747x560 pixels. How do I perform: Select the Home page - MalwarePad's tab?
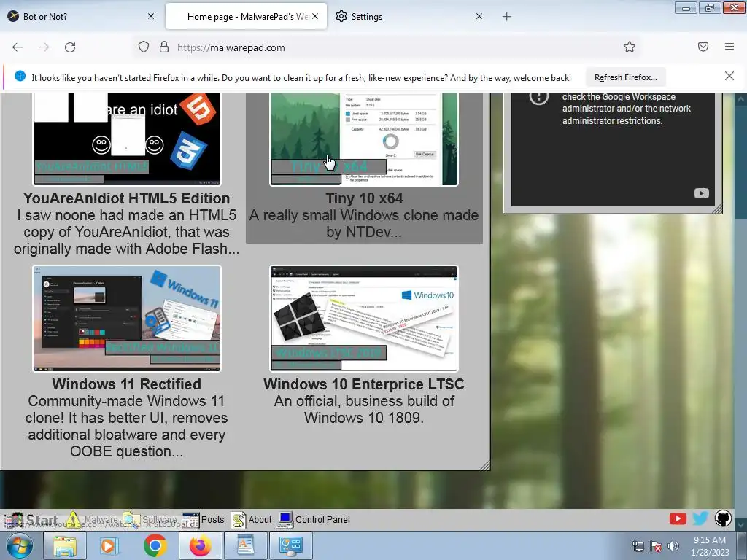247,16
